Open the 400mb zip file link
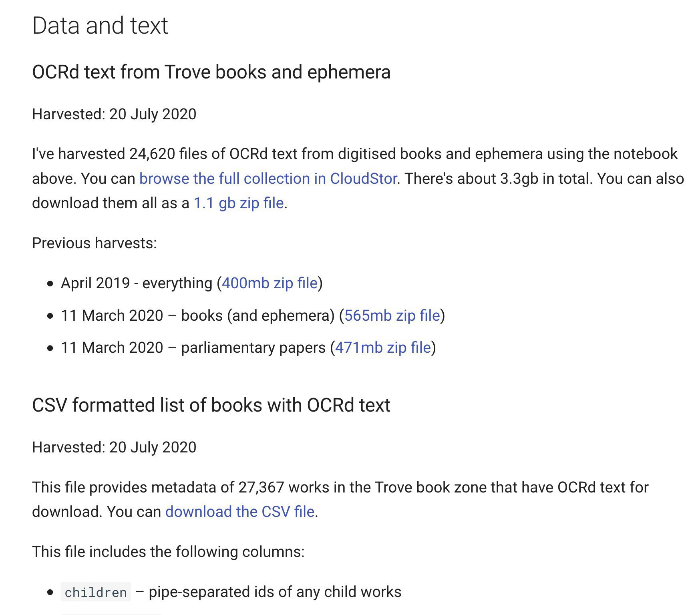The width and height of the screenshot is (700, 615). [270, 283]
